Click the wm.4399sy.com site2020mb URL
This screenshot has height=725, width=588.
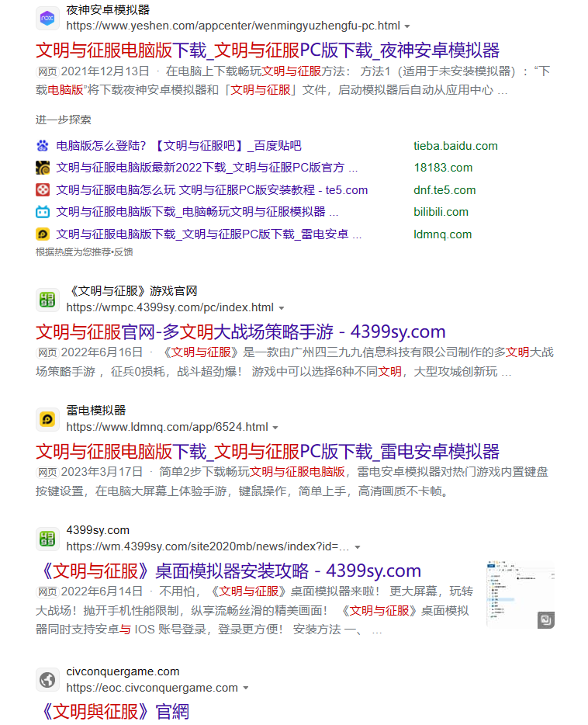(208, 546)
